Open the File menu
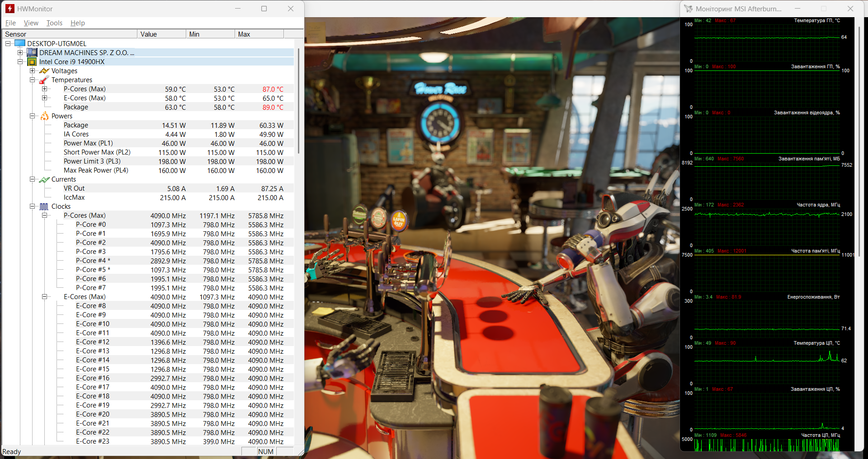This screenshot has height=459, width=868. [x=10, y=23]
